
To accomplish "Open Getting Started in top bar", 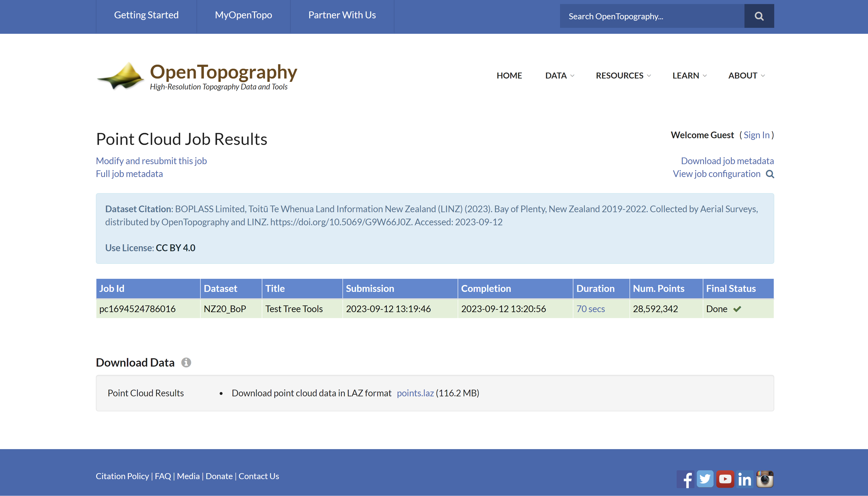I will tap(146, 15).
